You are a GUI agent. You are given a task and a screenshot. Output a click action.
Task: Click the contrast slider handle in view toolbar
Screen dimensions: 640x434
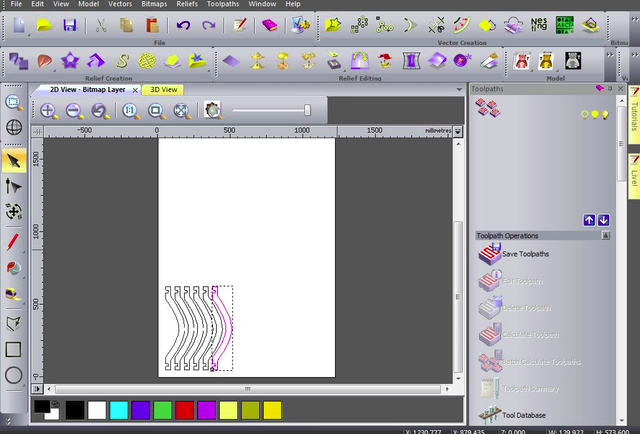click(307, 110)
